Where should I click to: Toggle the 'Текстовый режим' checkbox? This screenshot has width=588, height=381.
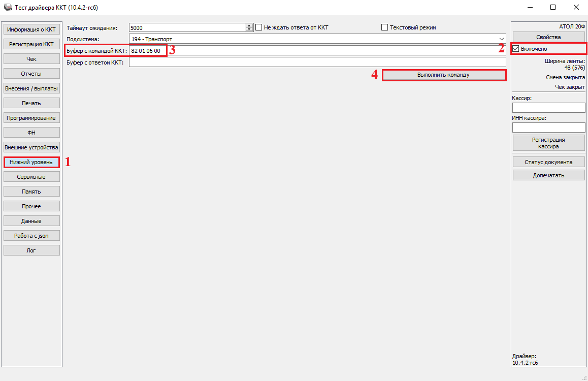coord(384,27)
